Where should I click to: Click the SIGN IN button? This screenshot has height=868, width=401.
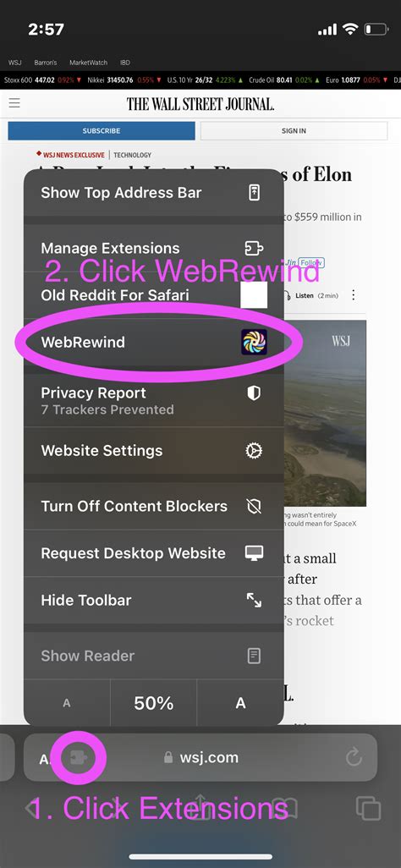[294, 131]
